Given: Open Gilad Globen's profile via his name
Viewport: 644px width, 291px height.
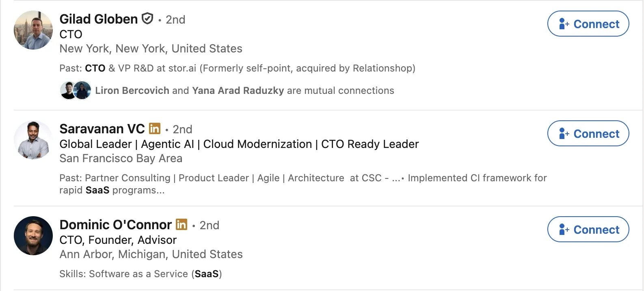Looking at the screenshot, I should (x=98, y=19).
